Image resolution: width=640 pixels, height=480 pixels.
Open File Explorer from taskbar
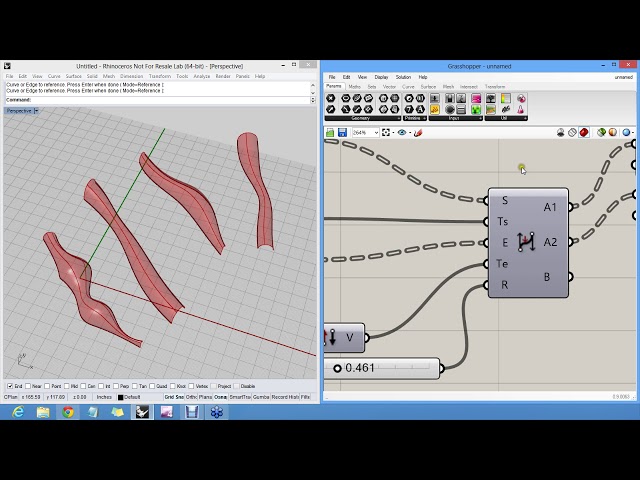(x=43, y=412)
